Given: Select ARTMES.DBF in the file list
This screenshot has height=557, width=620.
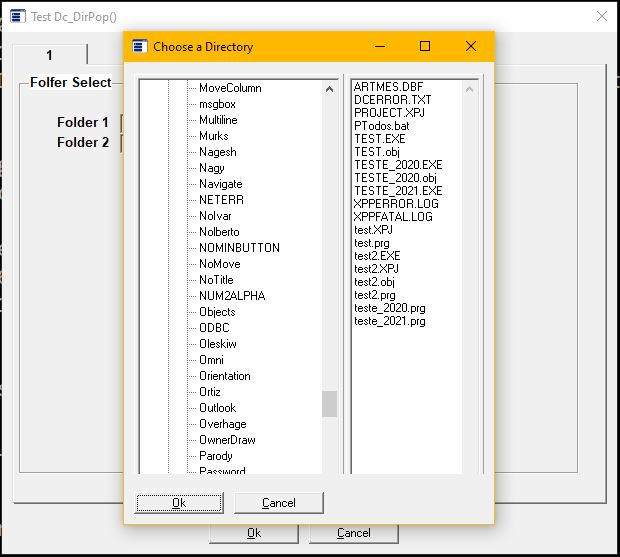Looking at the screenshot, I should (387, 87).
